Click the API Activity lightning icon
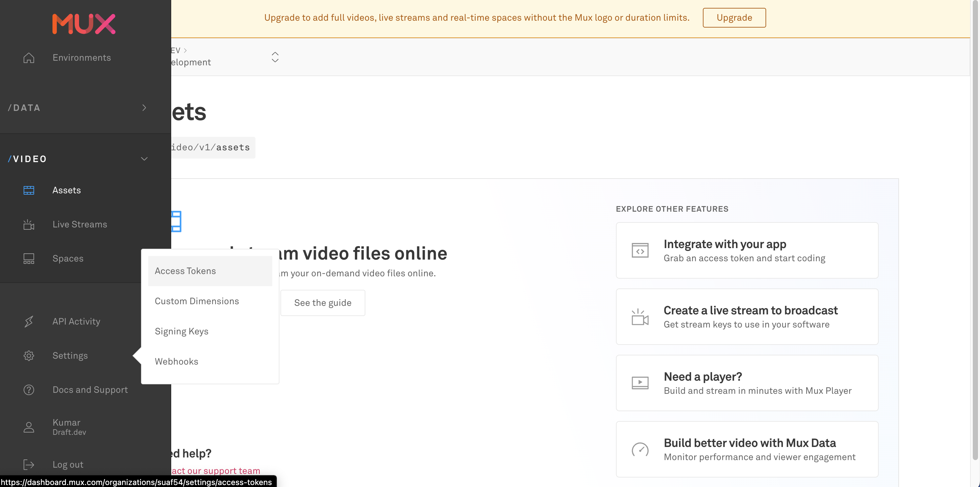Viewport: 980px width, 487px height. tap(29, 322)
